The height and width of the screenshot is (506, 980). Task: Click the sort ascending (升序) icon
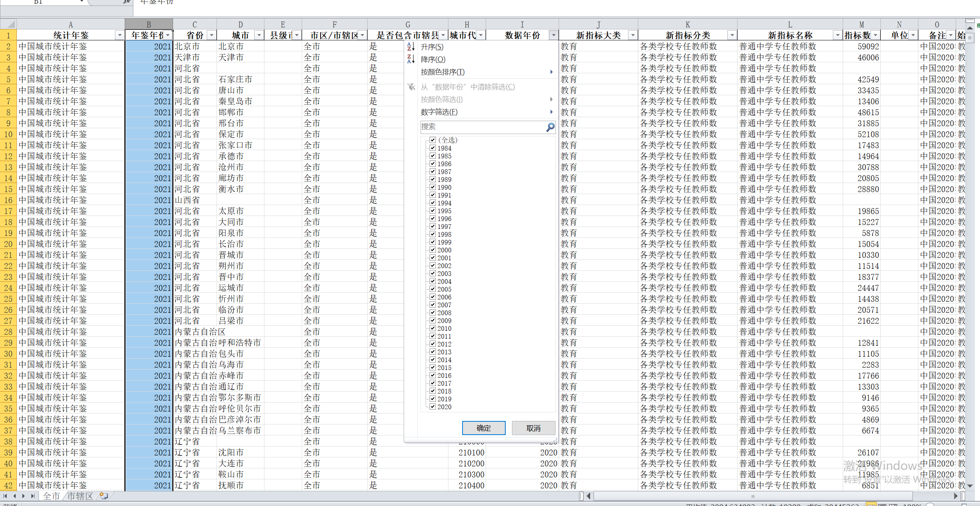click(x=411, y=47)
